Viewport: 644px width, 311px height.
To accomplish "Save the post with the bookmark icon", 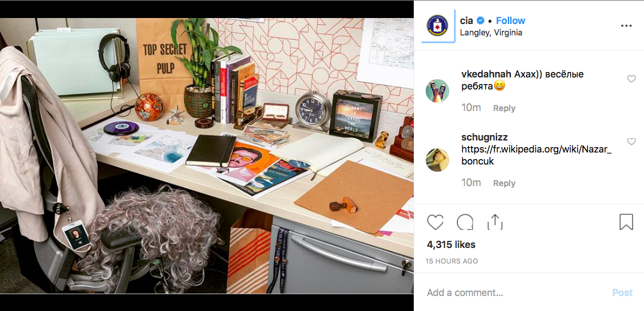I will point(626,222).
